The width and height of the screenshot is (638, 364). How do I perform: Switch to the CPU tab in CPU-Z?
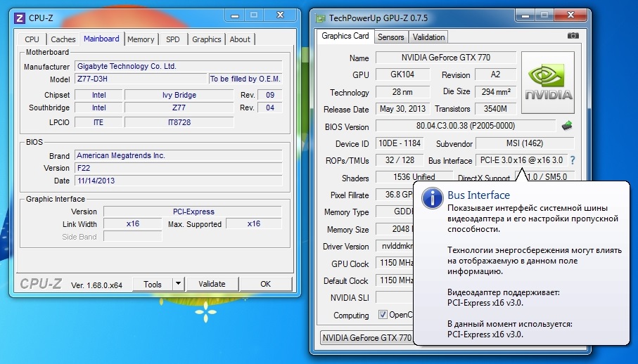point(32,39)
